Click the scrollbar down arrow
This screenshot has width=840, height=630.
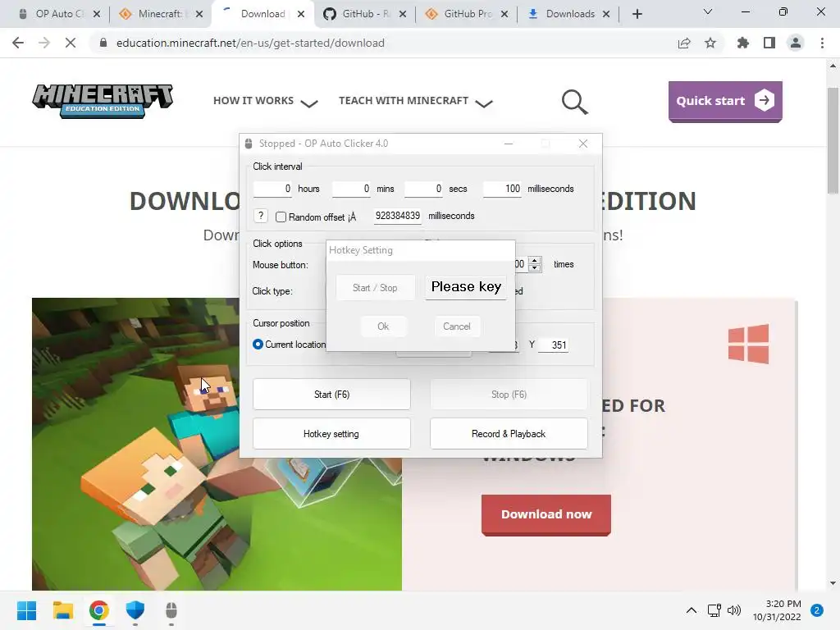(x=833, y=583)
